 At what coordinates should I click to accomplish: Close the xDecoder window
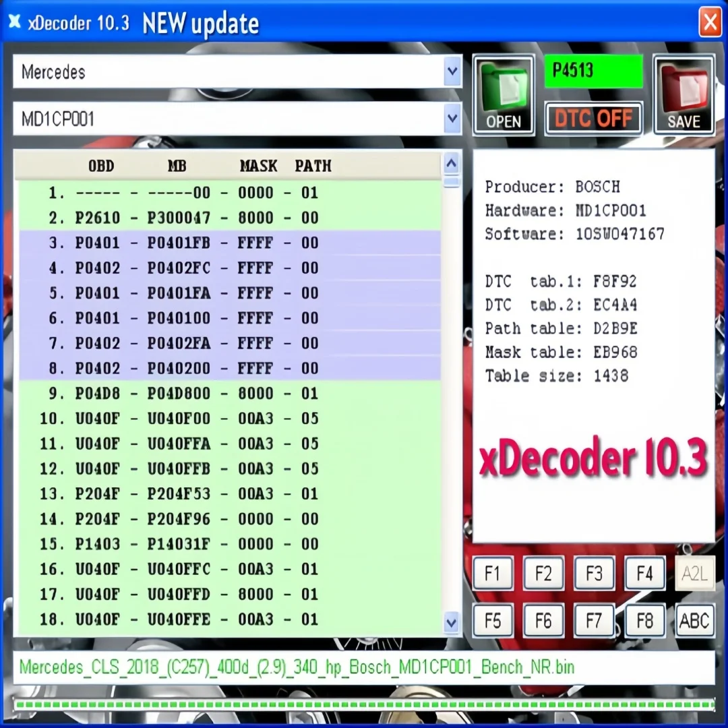click(x=710, y=22)
